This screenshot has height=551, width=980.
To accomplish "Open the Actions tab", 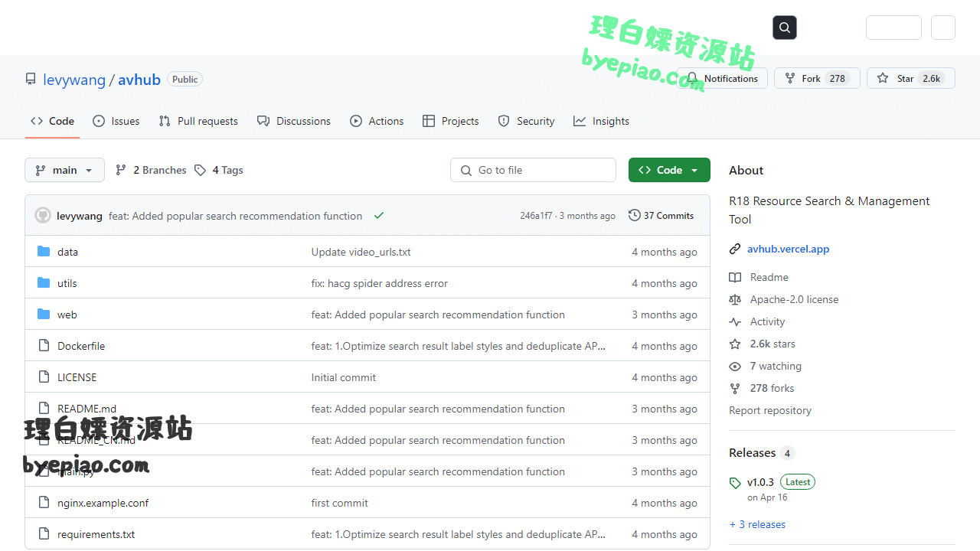I will click(377, 121).
